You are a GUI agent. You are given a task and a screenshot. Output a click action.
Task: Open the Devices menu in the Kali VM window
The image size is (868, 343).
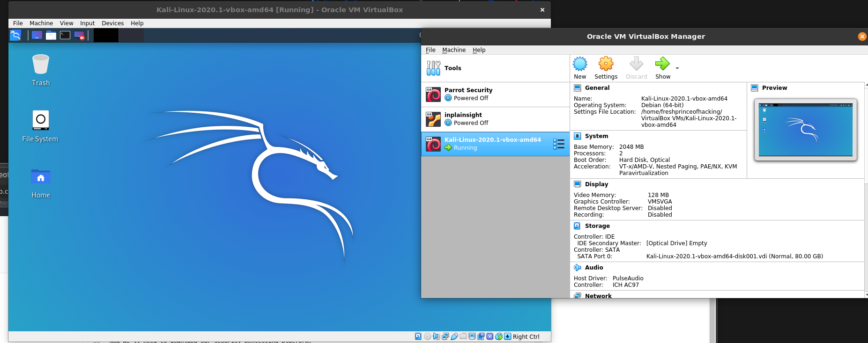(112, 23)
